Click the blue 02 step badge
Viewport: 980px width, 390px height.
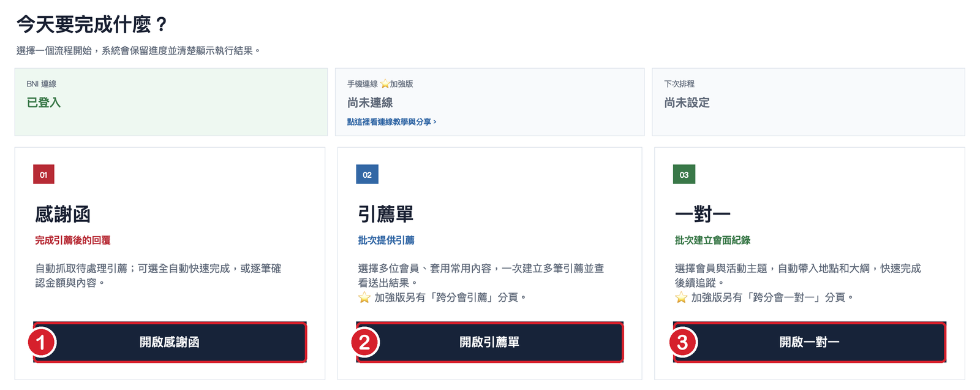(367, 175)
